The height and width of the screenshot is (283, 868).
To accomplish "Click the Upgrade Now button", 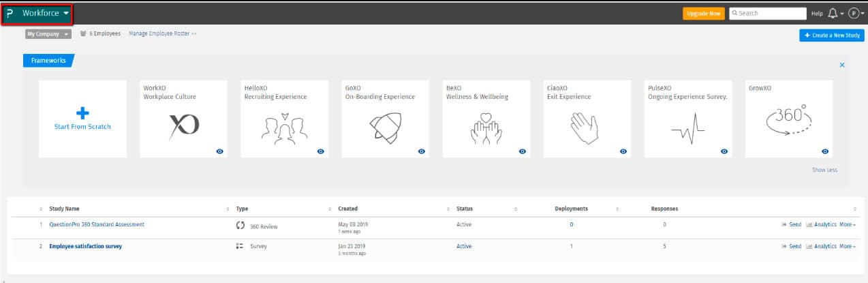I will point(704,14).
